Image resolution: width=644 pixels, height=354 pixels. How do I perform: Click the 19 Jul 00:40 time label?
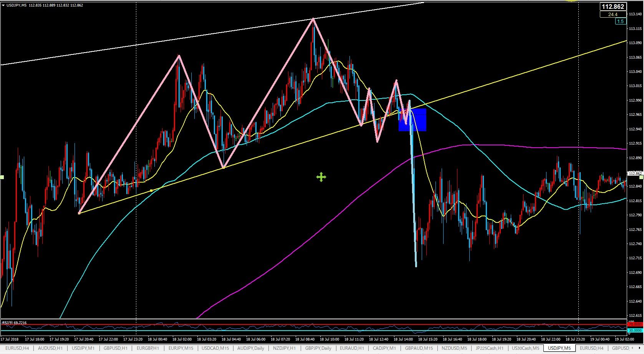(x=600, y=339)
